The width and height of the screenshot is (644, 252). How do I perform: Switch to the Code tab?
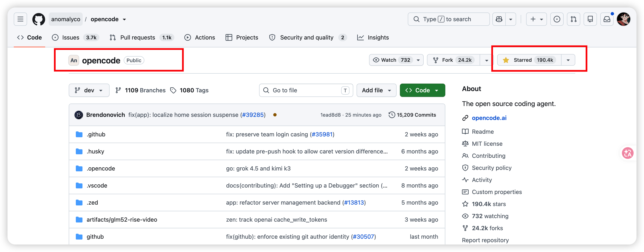tap(30, 38)
